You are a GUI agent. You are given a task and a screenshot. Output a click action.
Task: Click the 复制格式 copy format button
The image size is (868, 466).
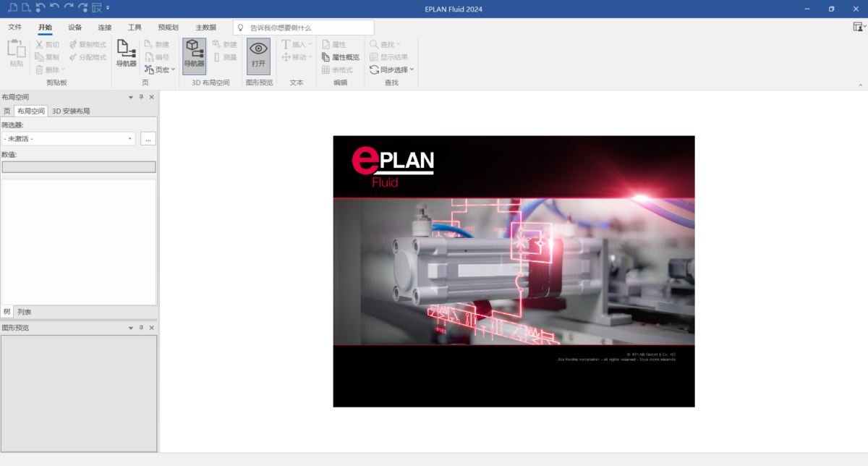pyautogui.click(x=88, y=45)
